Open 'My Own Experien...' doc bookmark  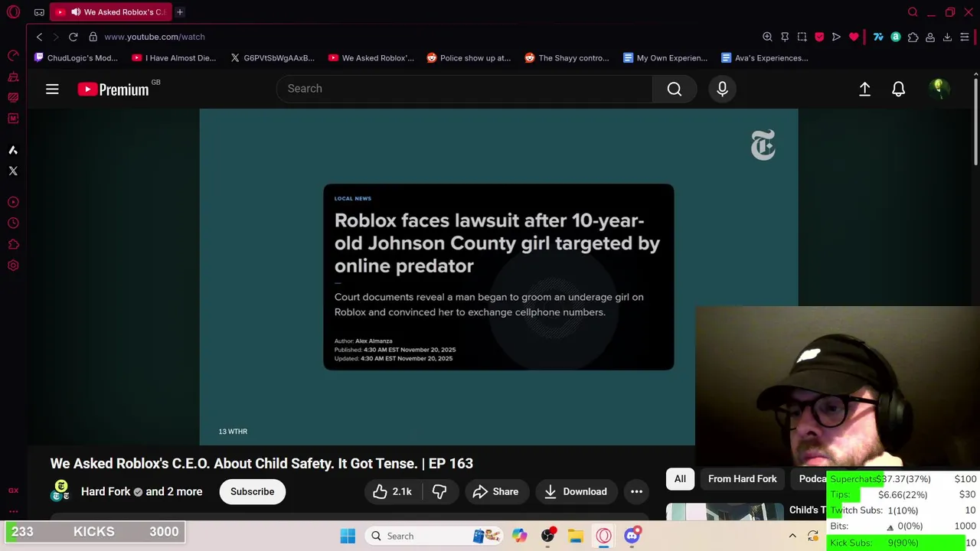pos(665,58)
